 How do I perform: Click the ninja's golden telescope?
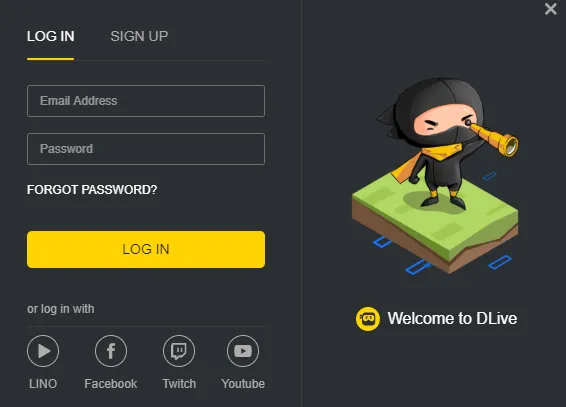(x=493, y=137)
